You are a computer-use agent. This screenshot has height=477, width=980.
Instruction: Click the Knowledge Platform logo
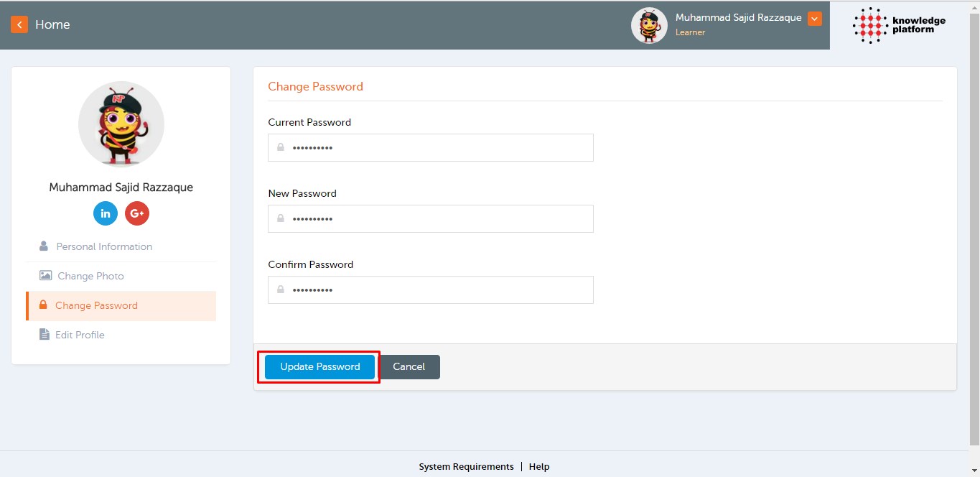[x=899, y=25]
